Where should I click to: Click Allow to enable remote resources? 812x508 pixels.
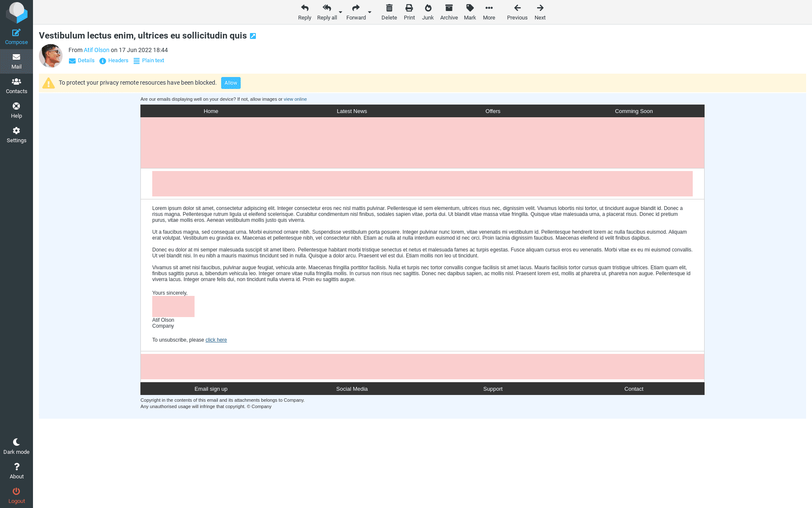(231, 83)
